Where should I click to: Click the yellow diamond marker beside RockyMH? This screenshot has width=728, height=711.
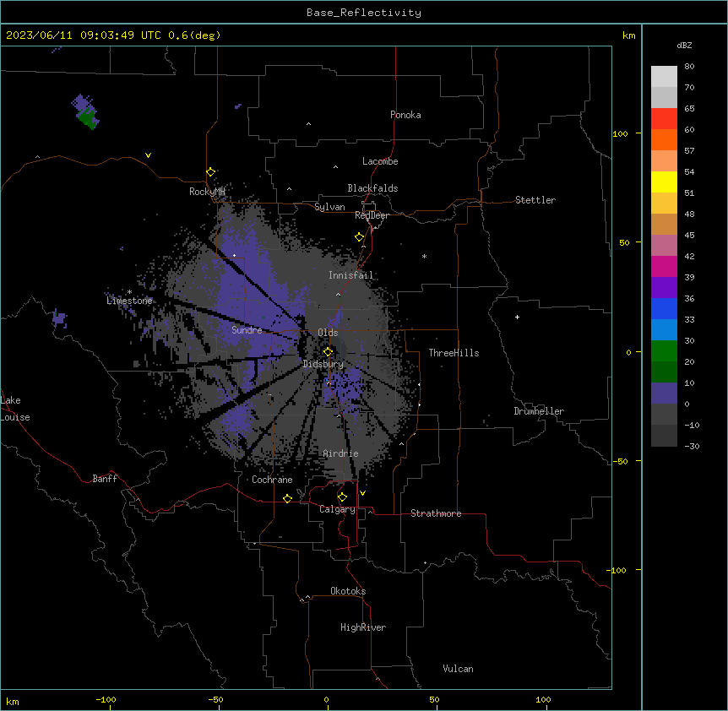(210, 172)
